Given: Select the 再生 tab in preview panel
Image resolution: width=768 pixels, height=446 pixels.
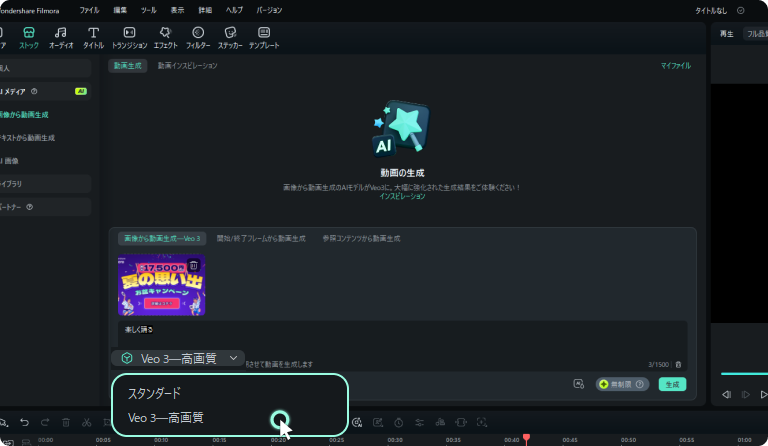Looking at the screenshot, I should 726,34.
